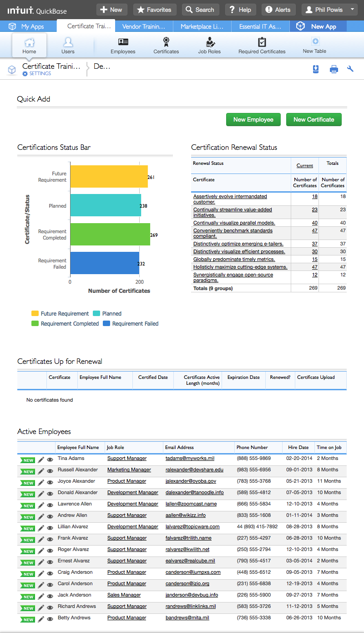
Task: Click the New Employee button
Action: [253, 120]
